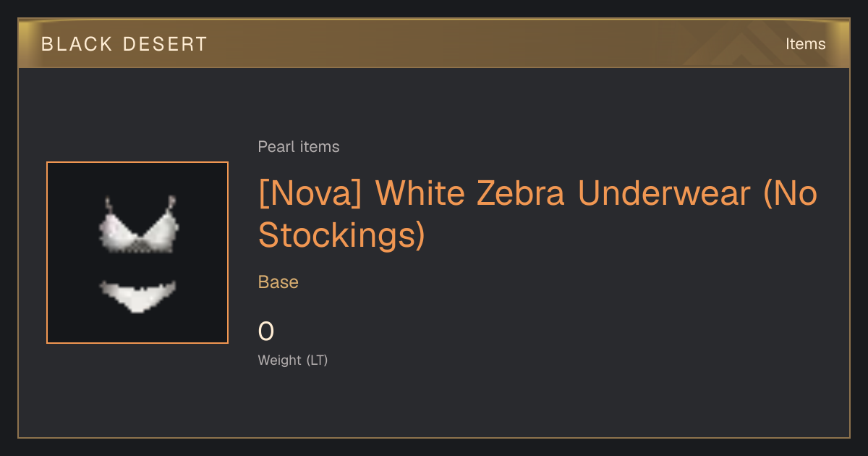
Task: Click the White Zebra Underwear item icon
Action: click(x=137, y=253)
